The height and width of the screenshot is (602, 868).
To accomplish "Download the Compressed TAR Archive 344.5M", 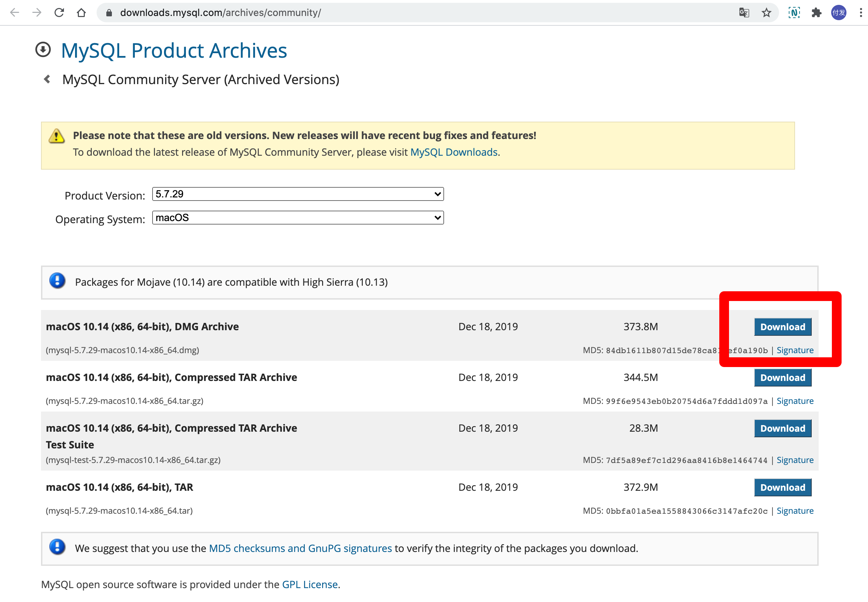I will [x=783, y=377].
